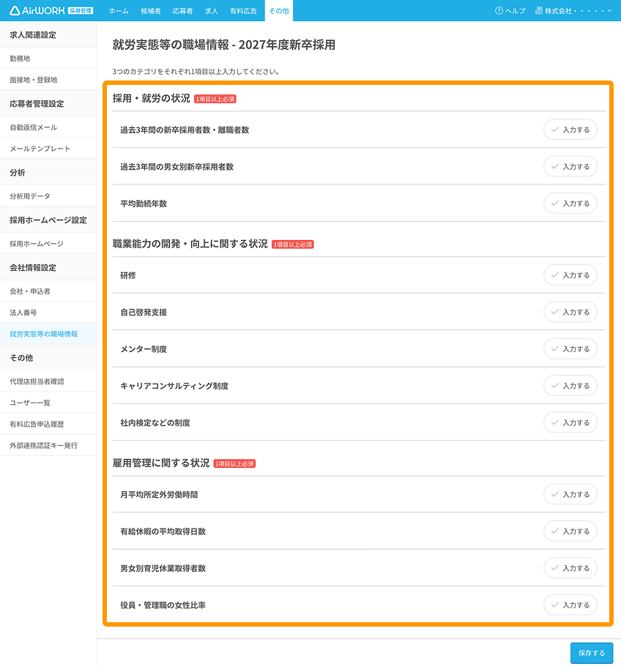Open ユーザー一覧 in the sidebar
The height and width of the screenshot is (672, 621).
pyautogui.click(x=48, y=403)
